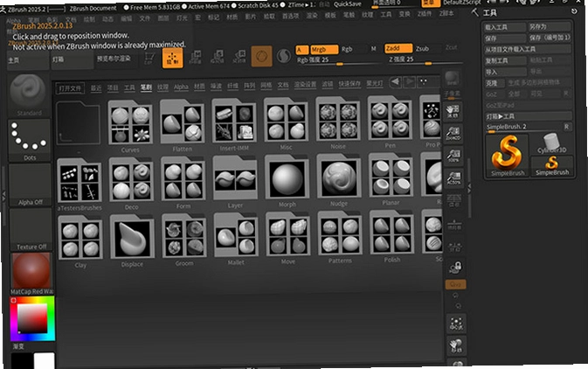Screen dimensions: 588x369
Task: Click the reset icon in Tool palette header
Action: point(574,11)
